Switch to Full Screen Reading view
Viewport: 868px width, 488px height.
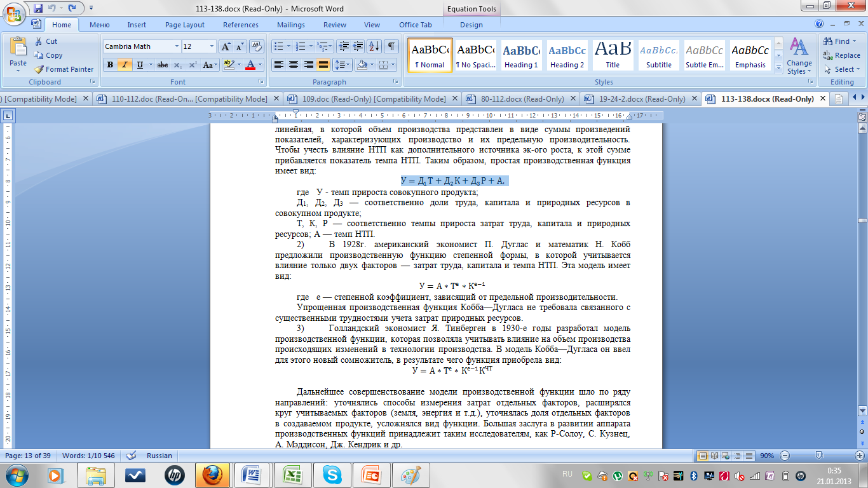click(714, 456)
